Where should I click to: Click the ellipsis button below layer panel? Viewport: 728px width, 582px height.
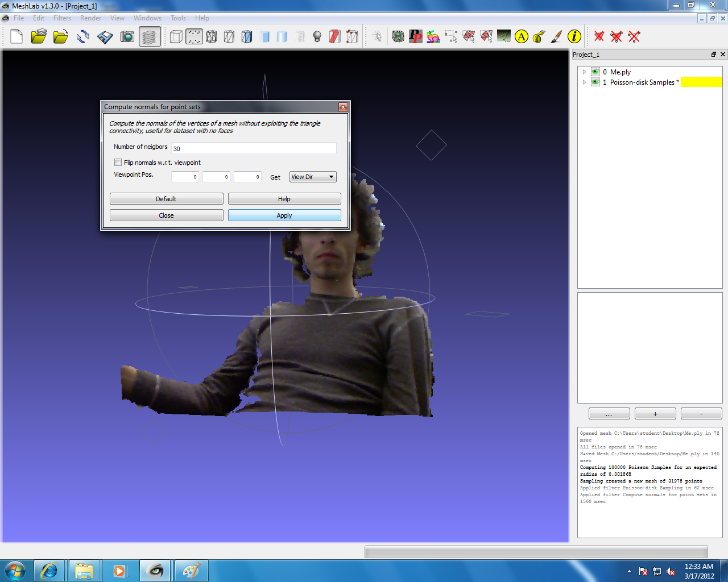609,414
